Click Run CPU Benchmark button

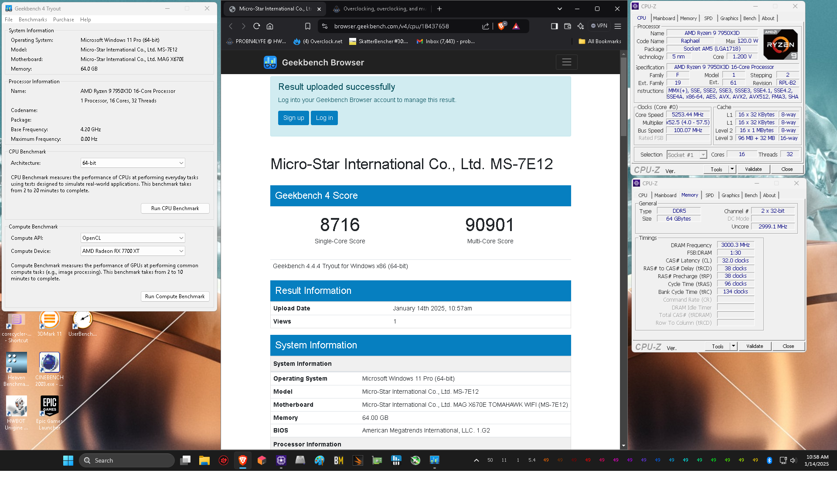pos(175,208)
